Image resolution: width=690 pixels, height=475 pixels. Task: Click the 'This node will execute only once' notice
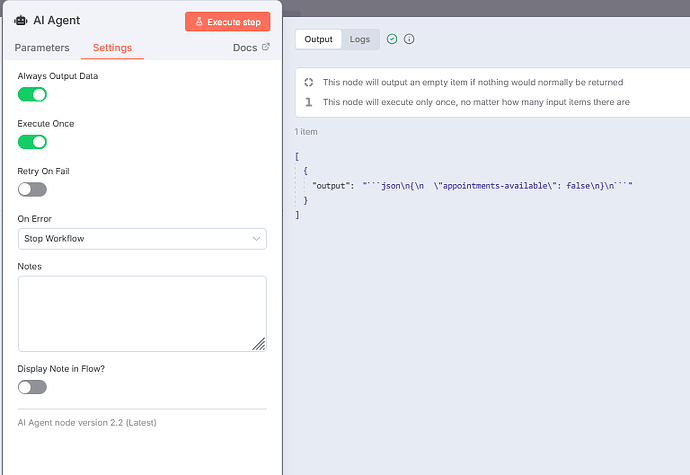(x=476, y=102)
